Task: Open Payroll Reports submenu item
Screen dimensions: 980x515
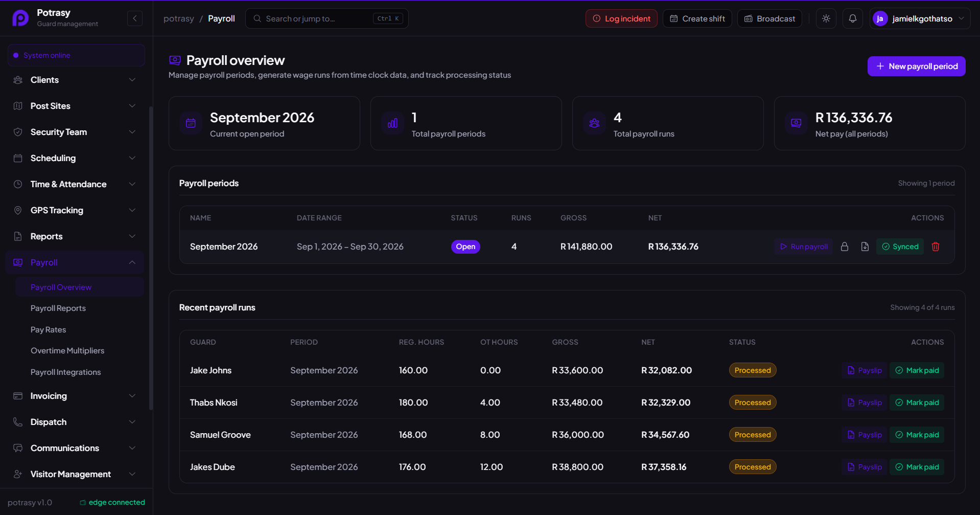Action: point(58,308)
